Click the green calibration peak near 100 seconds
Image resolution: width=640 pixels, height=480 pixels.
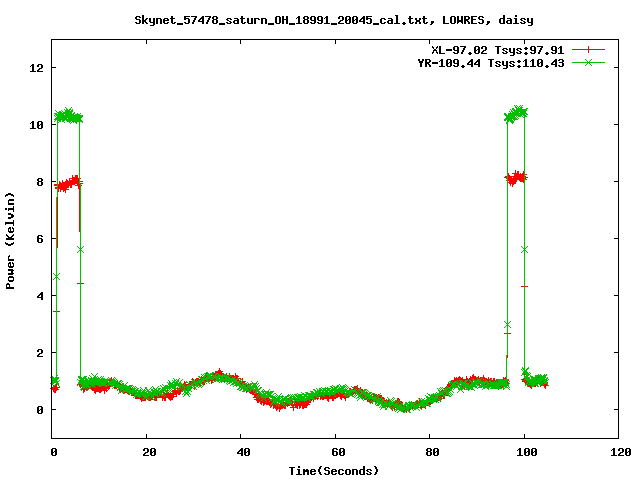point(516,114)
